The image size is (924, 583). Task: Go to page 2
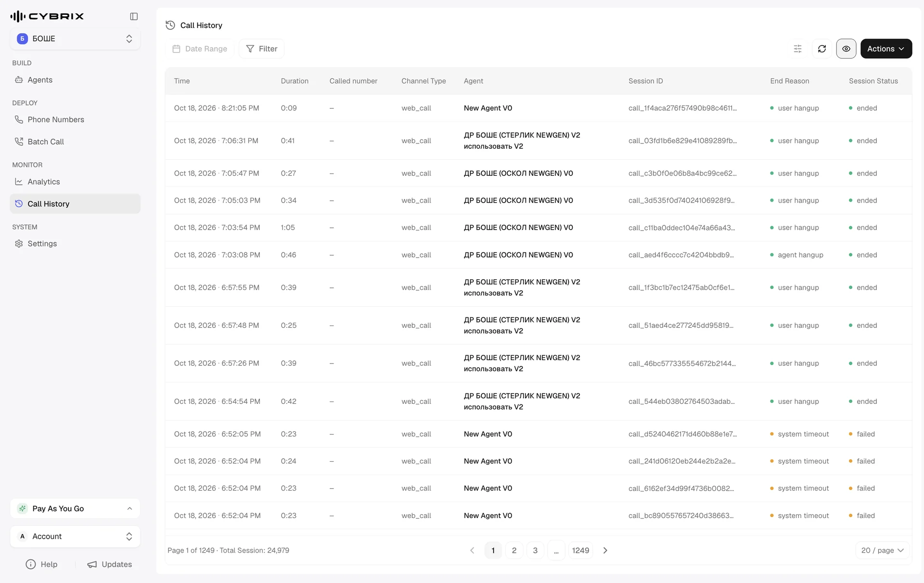click(x=514, y=550)
